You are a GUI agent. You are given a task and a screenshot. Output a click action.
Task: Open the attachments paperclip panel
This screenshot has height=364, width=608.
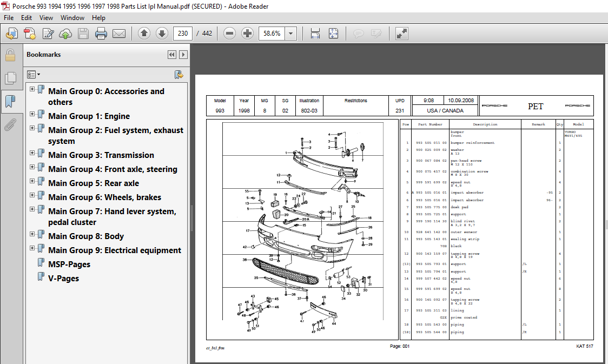[x=10, y=125]
